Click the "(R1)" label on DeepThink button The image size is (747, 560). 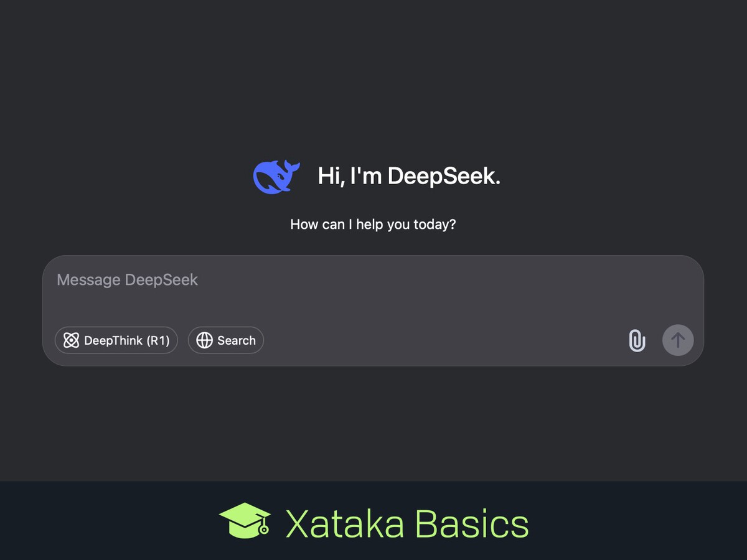pyautogui.click(x=158, y=340)
